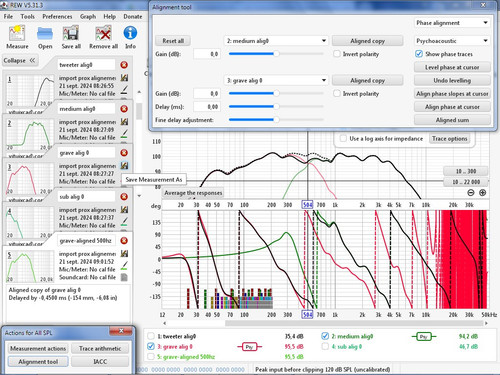Remove the medium alig0 measurement

tap(124, 109)
